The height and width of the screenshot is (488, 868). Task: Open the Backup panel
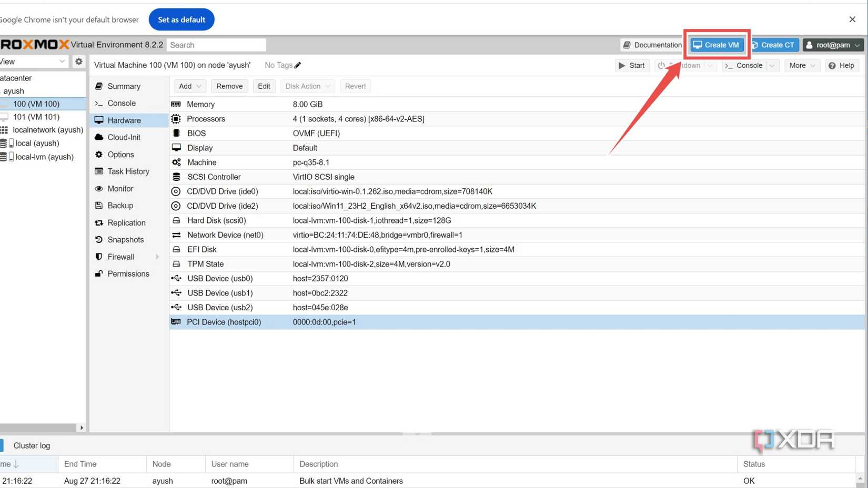click(119, 205)
